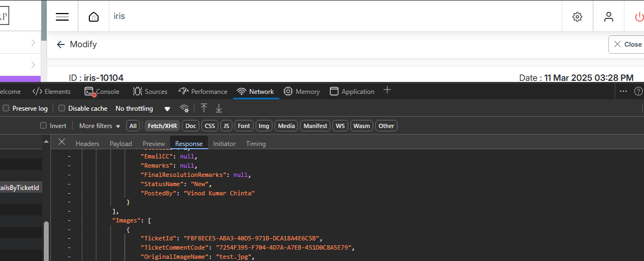The image size is (644, 261).
Task: Click the user profile icon
Action: click(x=608, y=16)
